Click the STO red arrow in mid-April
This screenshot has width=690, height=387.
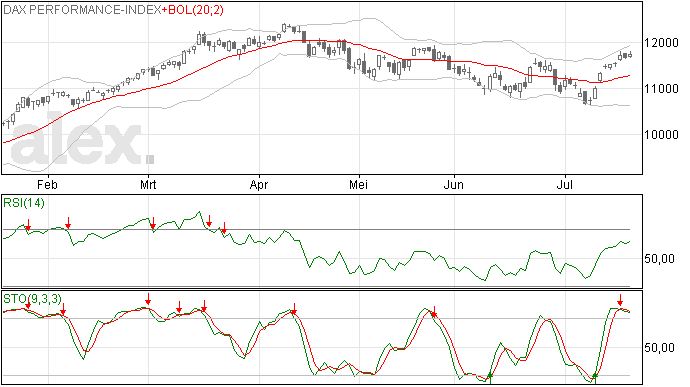pyautogui.click(x=294, y=309)
